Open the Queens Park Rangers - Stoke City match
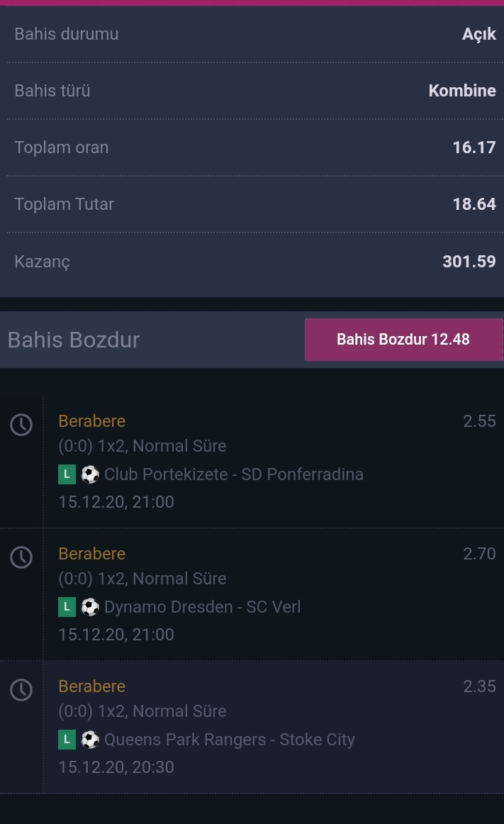The width and height of the screenshot is (504, 824). point(230,739)
